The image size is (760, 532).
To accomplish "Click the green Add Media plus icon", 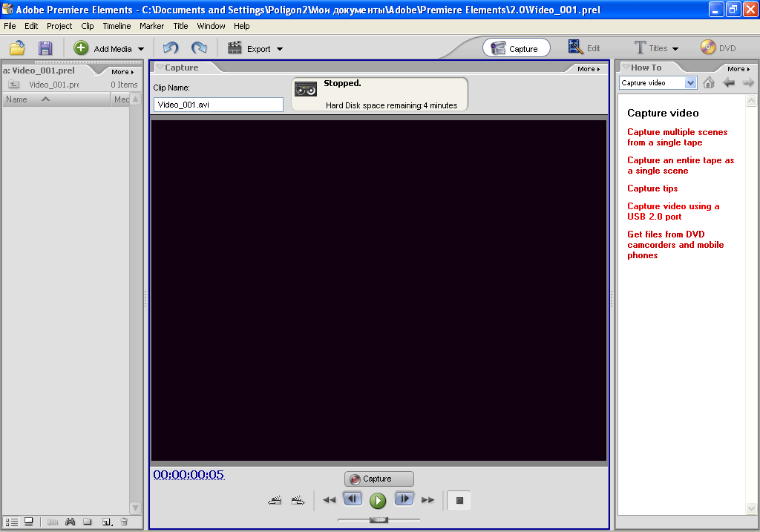I will click(x=81, y=47).
